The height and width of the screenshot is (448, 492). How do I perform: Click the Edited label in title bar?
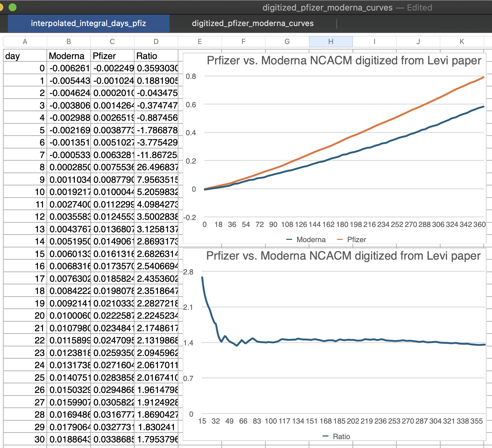pos(419,8)
